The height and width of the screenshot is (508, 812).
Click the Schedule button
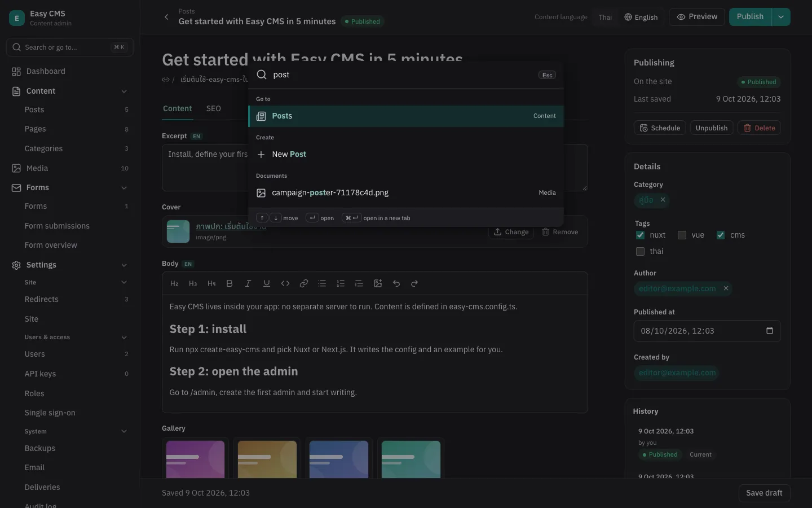pos(660,128)
